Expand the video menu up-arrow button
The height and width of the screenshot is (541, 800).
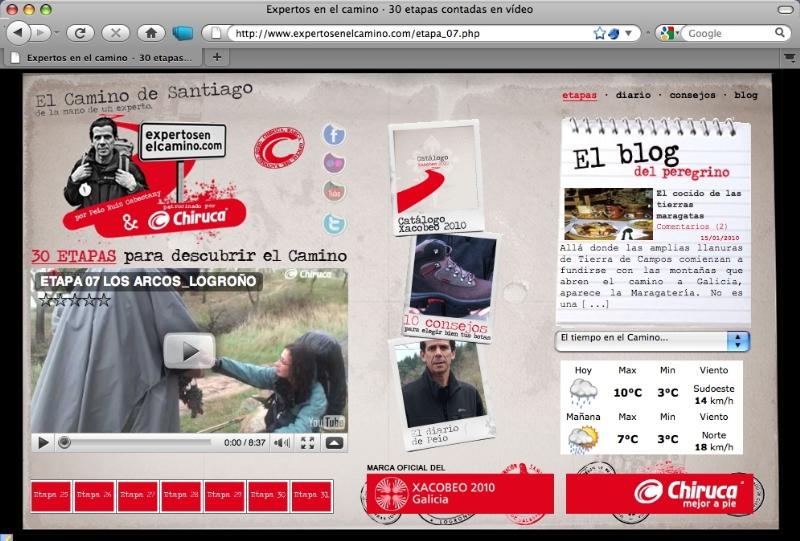point(335,442)
